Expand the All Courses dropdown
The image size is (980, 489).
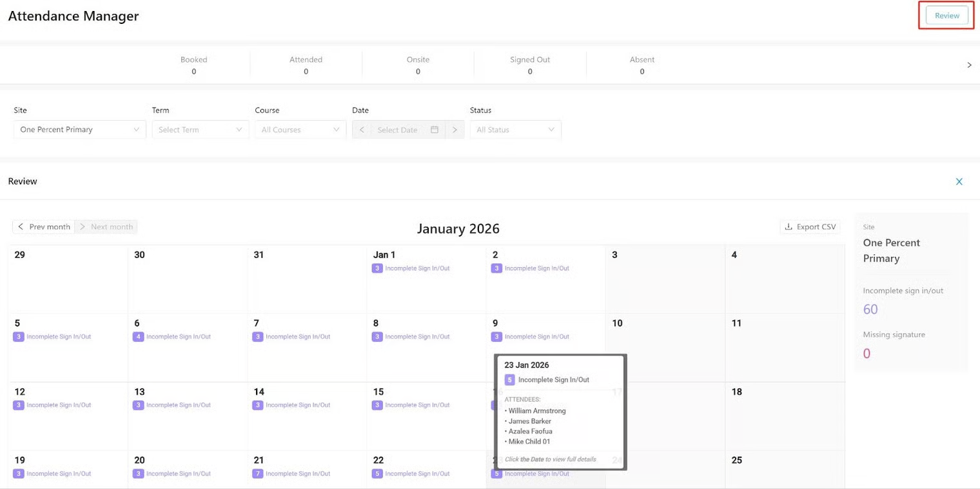300,130
